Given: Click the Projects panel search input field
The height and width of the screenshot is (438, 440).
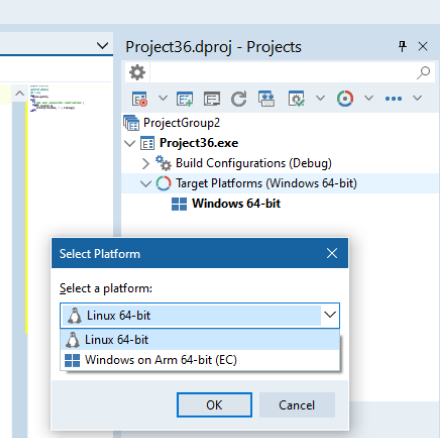Looking at the screenshot, I should (x=283, y=72).
